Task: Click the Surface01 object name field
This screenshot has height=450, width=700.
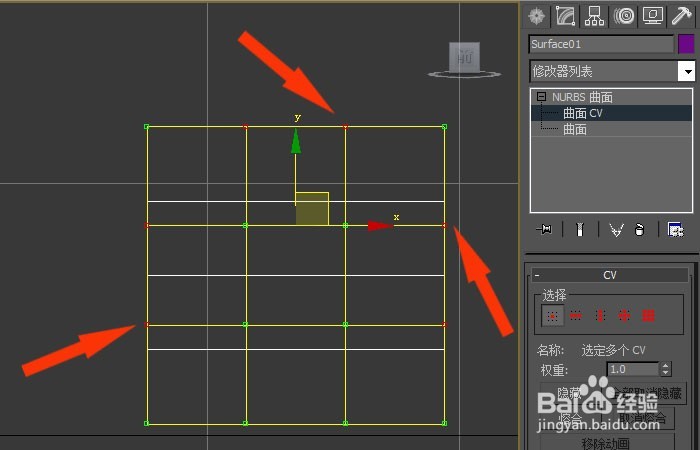Action: [601, 44]
